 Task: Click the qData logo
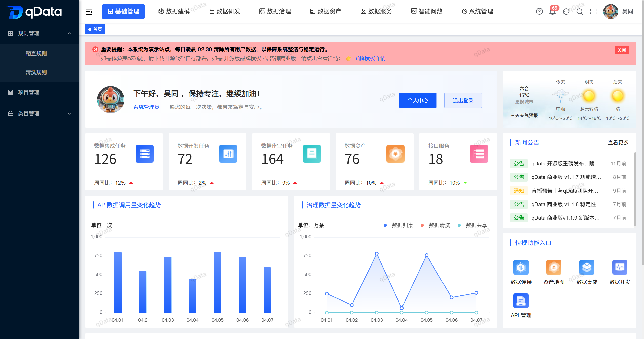tap(34, 12)
